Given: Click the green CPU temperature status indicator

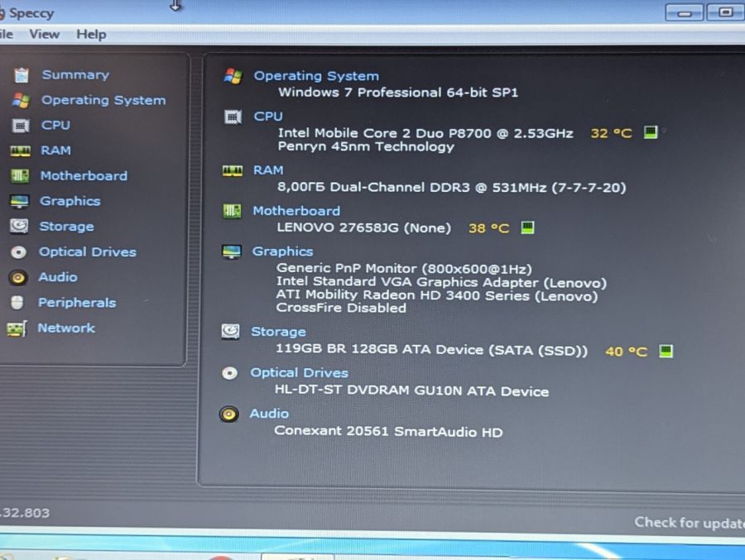Looking at the screenshot, I should click(x=651, y=132).
